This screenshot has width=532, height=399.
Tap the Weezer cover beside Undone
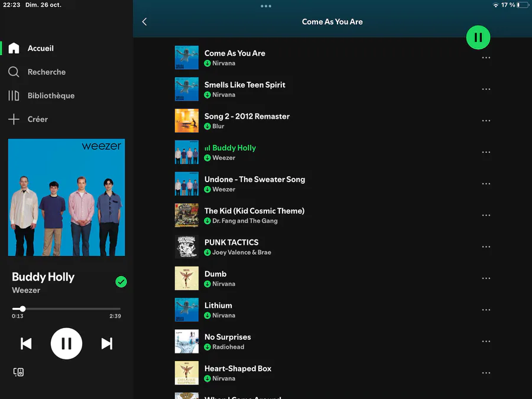point(187,184)
